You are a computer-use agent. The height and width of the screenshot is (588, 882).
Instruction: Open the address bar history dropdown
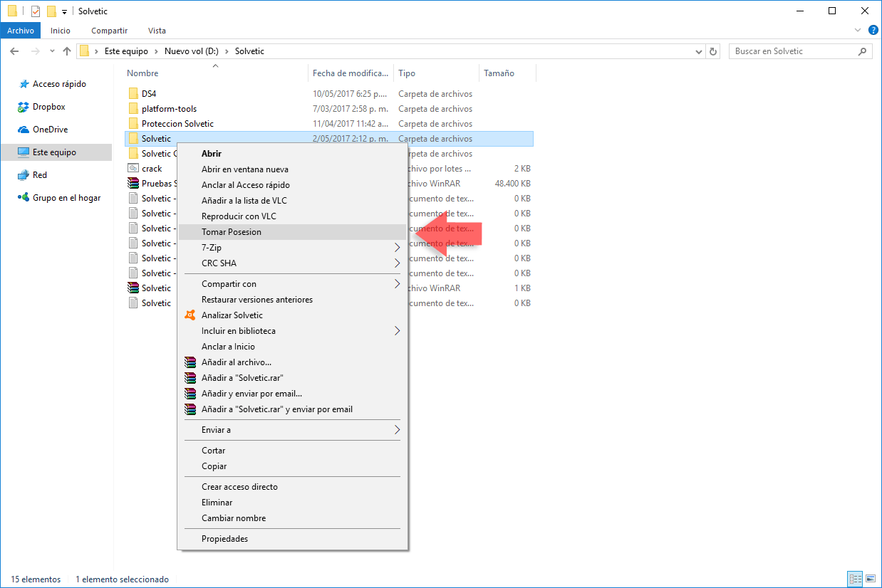[x=699, y=51]
